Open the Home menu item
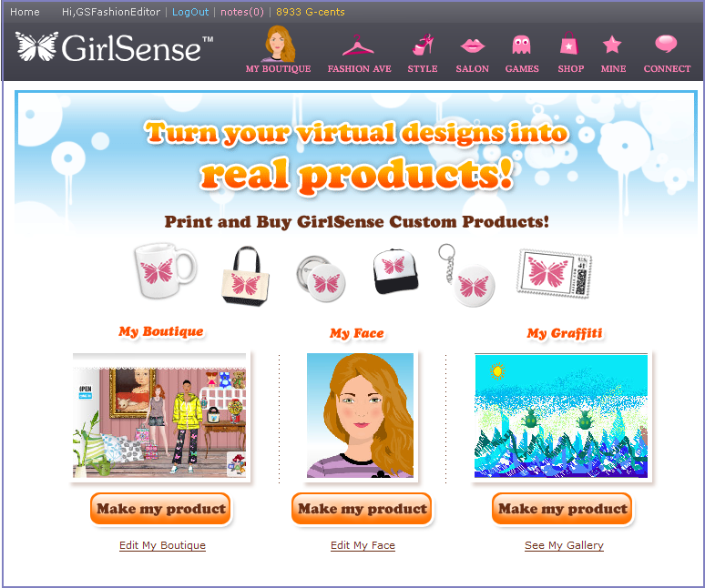This screenshot has width=705, height=588. click(x=25, y=12)
